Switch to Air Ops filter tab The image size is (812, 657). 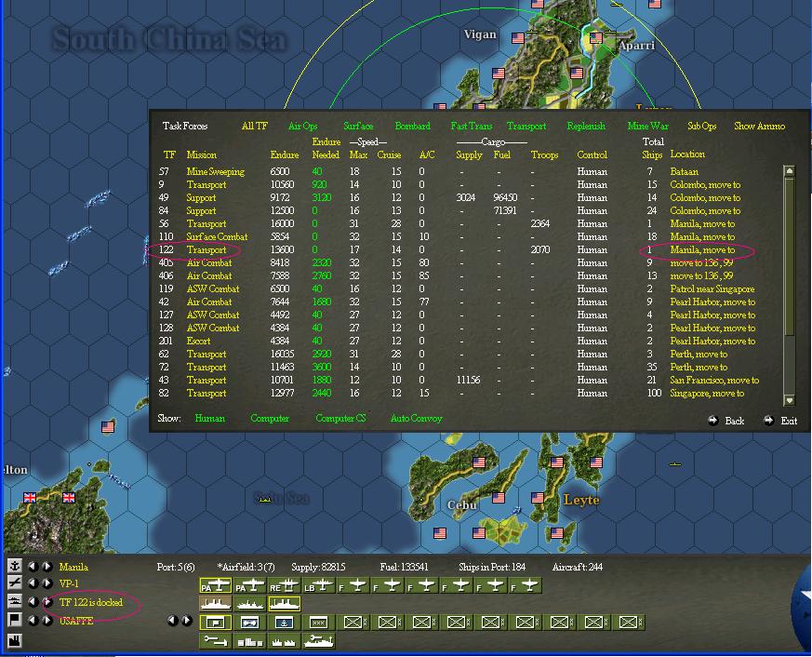tap(302, 126)
